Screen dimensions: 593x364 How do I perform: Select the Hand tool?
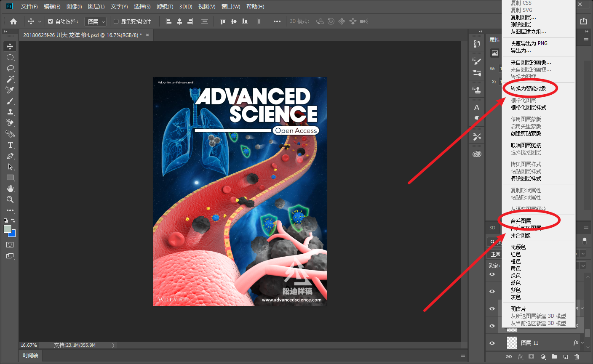point(10,189)
